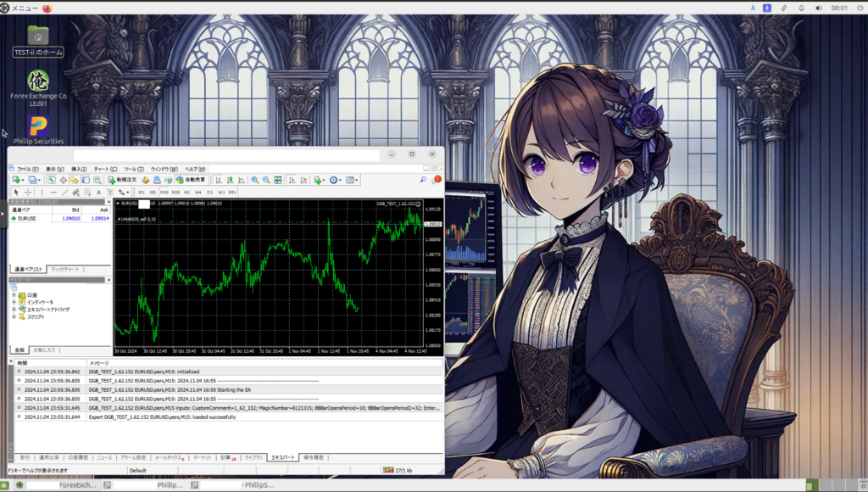This screenshot has width=868, height=492.
Task: Switch timeframe to M5
Action: pyautogui.click(x=153, y=193)
